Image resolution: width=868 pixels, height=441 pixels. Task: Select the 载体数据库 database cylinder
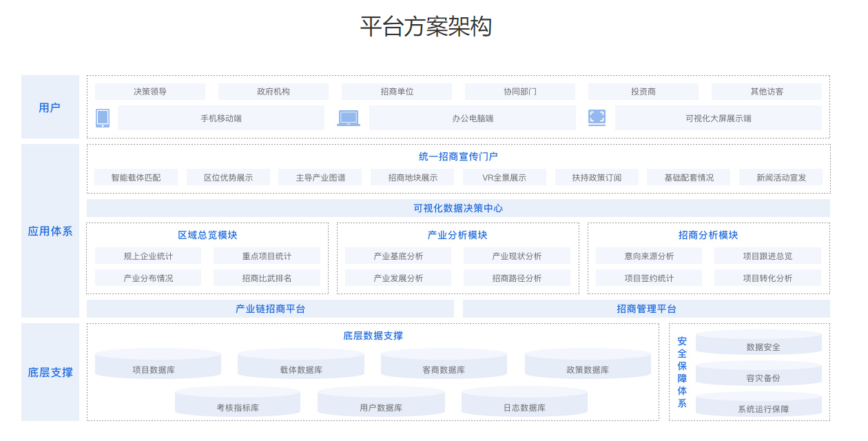301,365
